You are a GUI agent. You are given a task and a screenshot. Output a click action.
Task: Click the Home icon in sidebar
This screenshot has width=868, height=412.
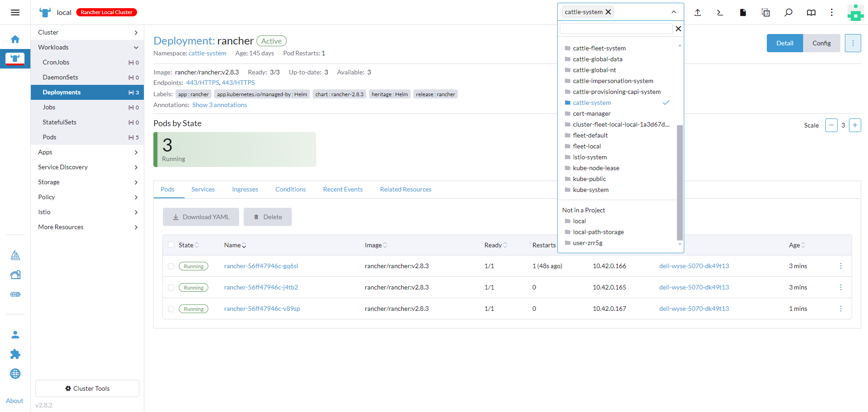click(15, 39)
